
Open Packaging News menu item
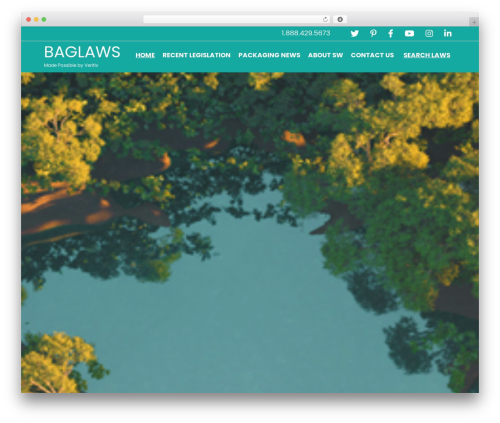pyautogui.click(x=269, y=55)
